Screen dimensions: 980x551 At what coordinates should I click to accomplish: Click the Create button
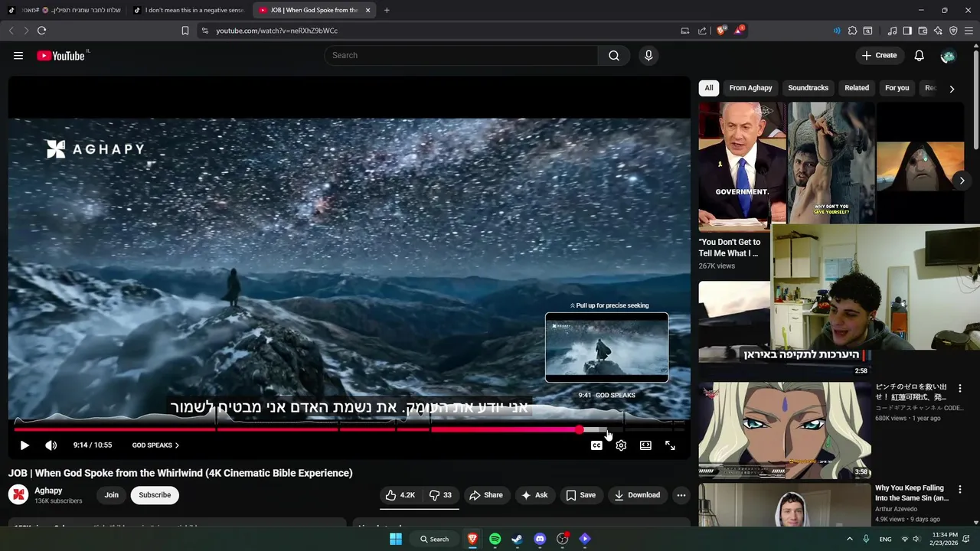coord(879,55)
